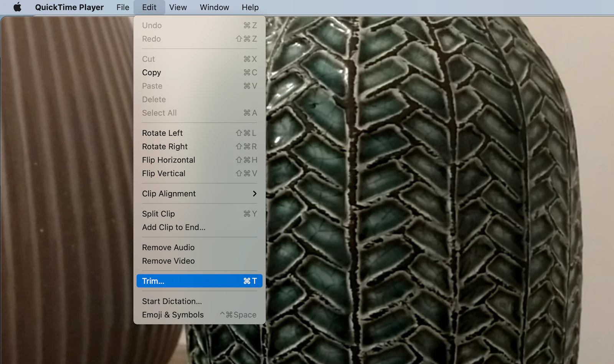Select Remove Audio
This screenshot has width=614, height=364.
168,247
